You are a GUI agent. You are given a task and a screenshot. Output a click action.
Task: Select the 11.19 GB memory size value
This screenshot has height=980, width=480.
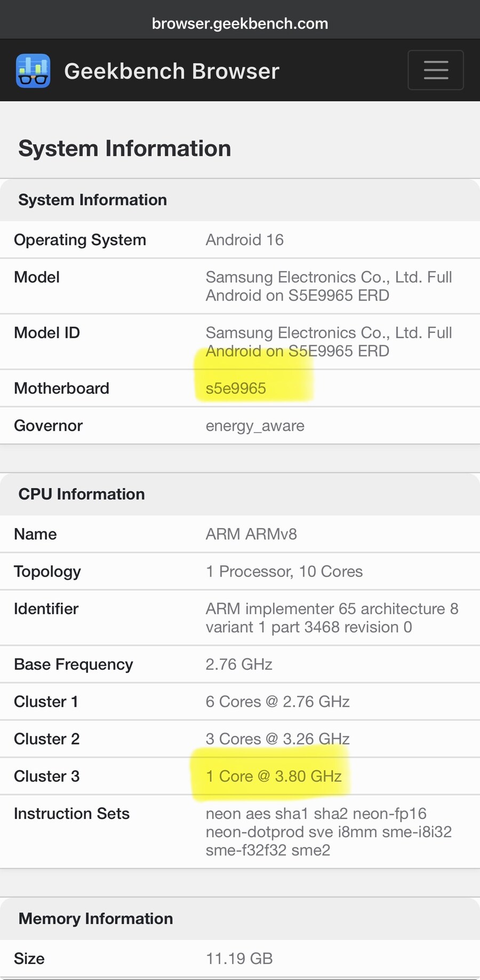coord(239,959)
